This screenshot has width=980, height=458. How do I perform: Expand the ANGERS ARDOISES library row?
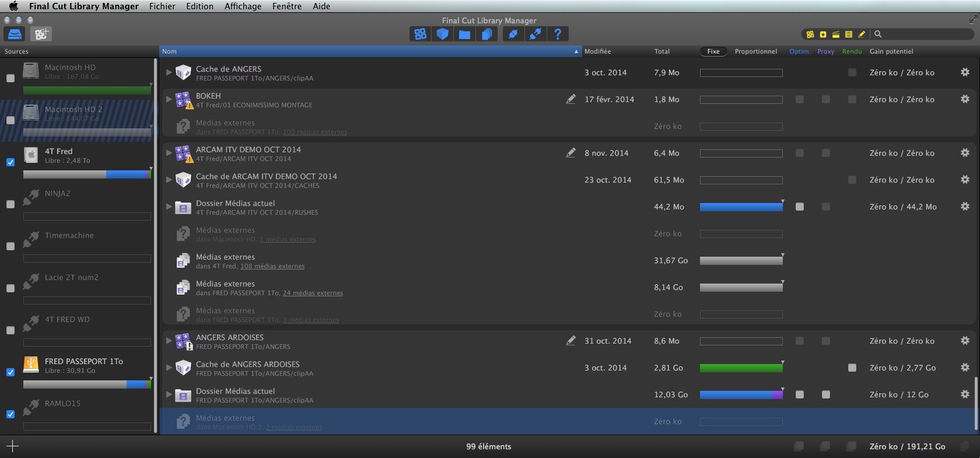click(x=169, y=341)
